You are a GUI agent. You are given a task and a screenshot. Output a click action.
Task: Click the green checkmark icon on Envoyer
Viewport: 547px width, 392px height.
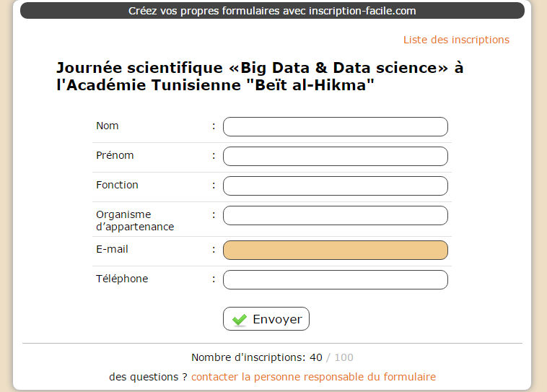click(240, 319)
